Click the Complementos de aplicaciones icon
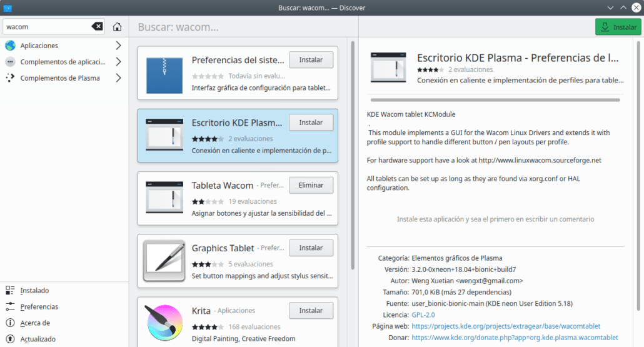Viewport: 644px width, 347px height. 10,62
